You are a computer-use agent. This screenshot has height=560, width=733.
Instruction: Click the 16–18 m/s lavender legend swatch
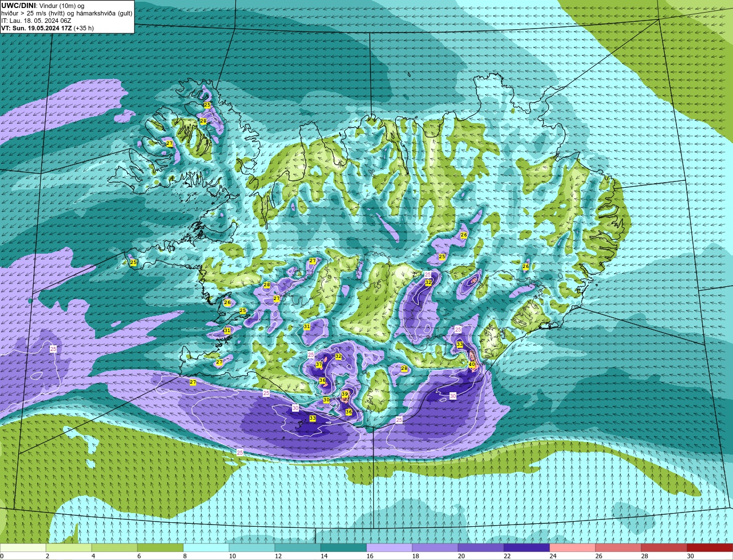389,548
